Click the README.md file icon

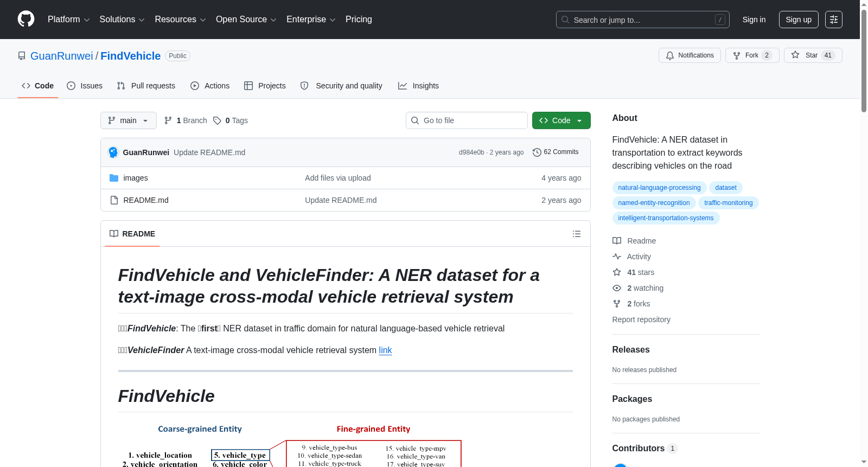(x=114, y=200)
